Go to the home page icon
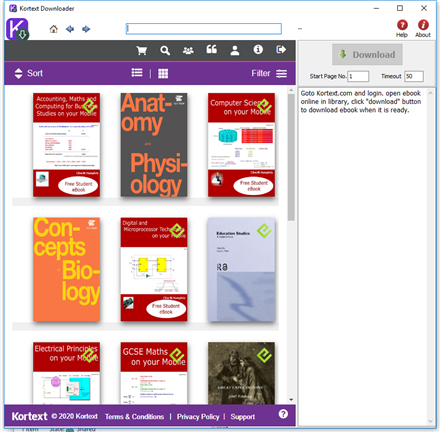The width and height of the screenshot is (440, 432). click(x=53, y=29)
